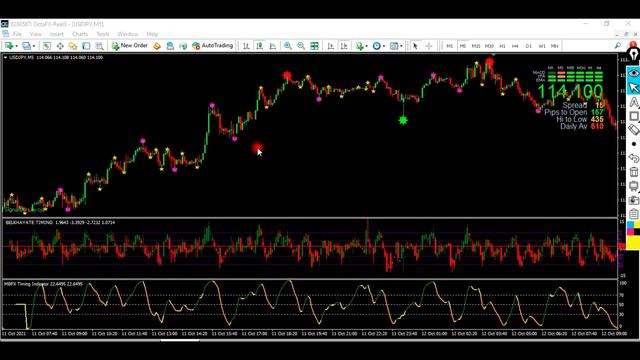Open the Help menu
640x360 pixels.
click(x=152, y=34)
